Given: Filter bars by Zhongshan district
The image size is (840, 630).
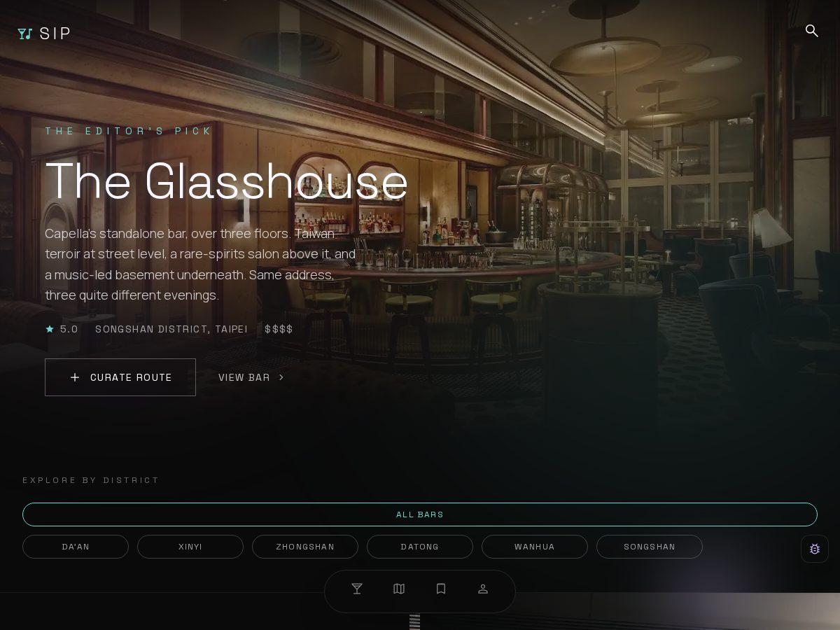Looking at the screenshot, I should (305, 547).
